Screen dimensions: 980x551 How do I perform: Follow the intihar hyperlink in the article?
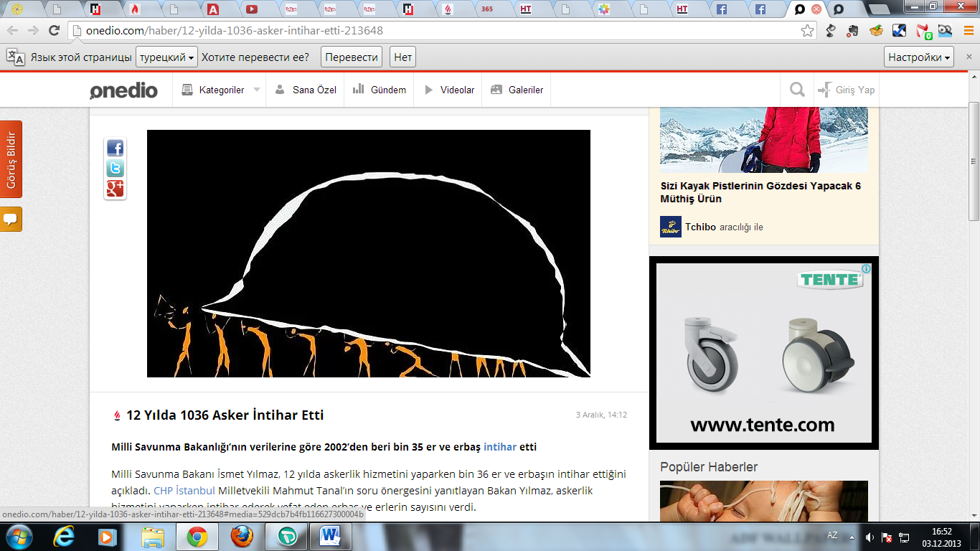(499, 447)
